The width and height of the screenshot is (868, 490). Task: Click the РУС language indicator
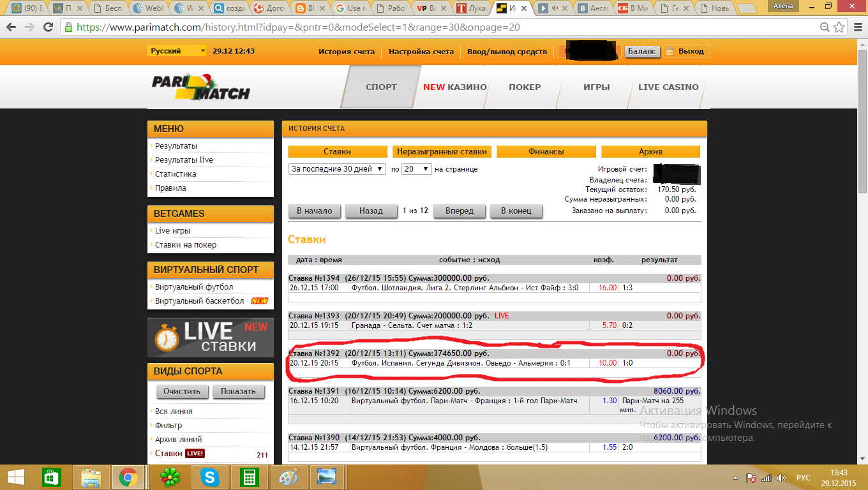(804, 477)
